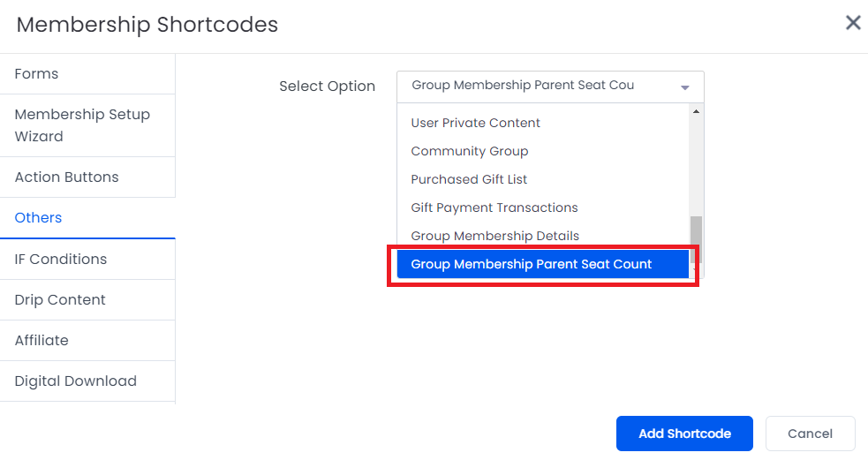Select Community Group from the list

click(x=469, y=151)
